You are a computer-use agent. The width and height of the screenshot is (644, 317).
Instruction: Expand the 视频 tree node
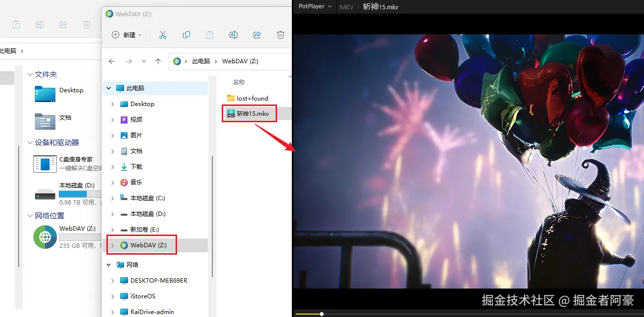point(113,120)
